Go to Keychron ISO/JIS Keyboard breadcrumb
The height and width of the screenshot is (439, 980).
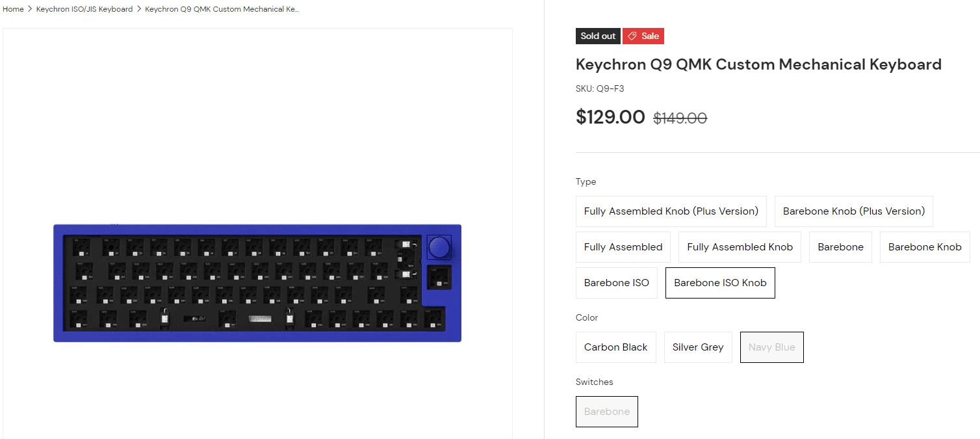[84, 9]
